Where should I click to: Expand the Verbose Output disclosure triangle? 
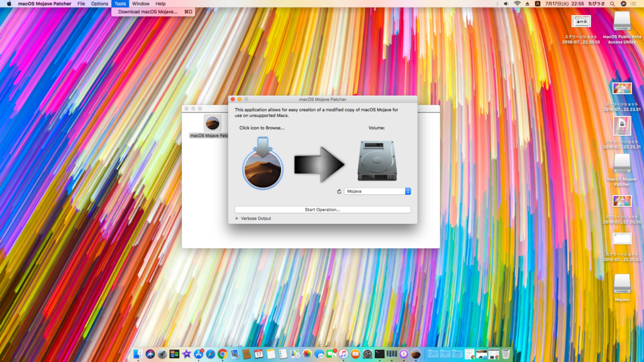237,218
